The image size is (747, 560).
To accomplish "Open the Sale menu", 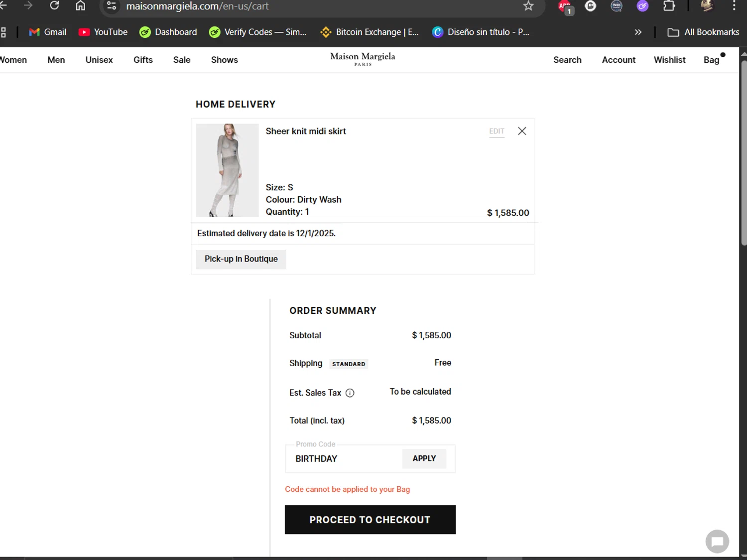I will click(182, 60).
